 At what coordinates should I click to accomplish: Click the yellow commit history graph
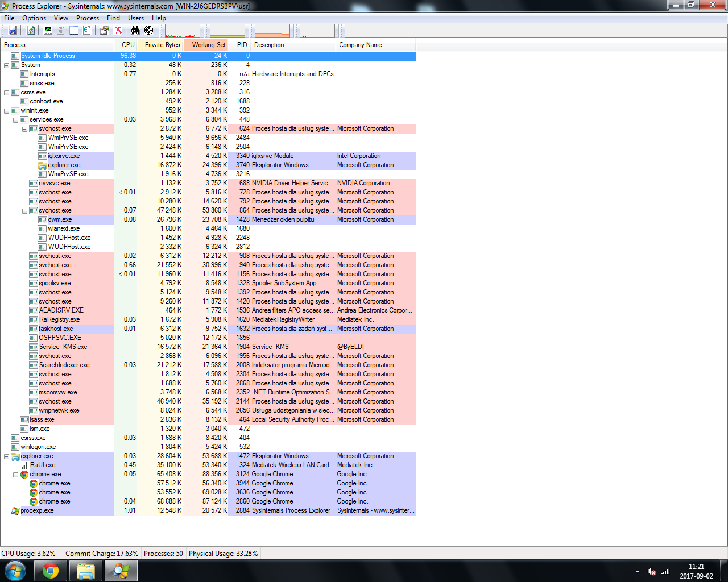coord(227,31)
